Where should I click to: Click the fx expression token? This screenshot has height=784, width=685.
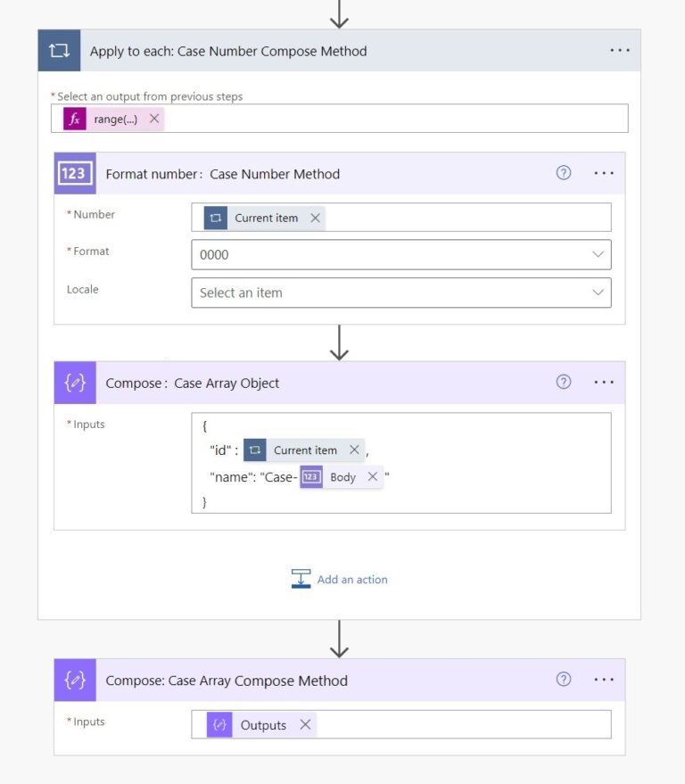pos(75,118)
